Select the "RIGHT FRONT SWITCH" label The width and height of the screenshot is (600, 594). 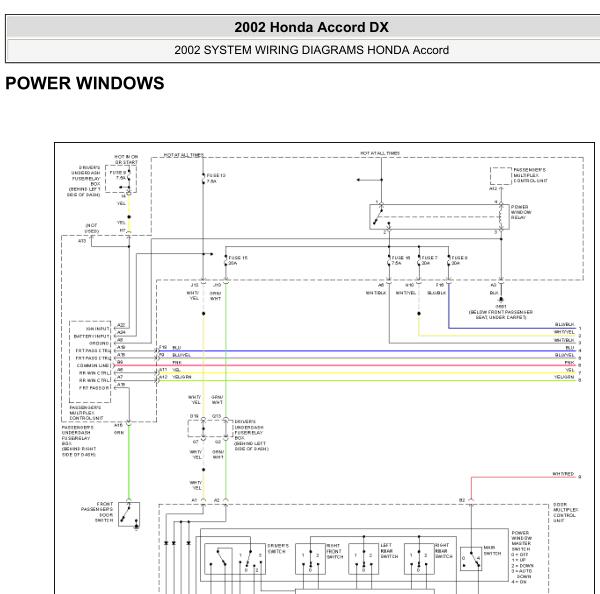(334, 551)
